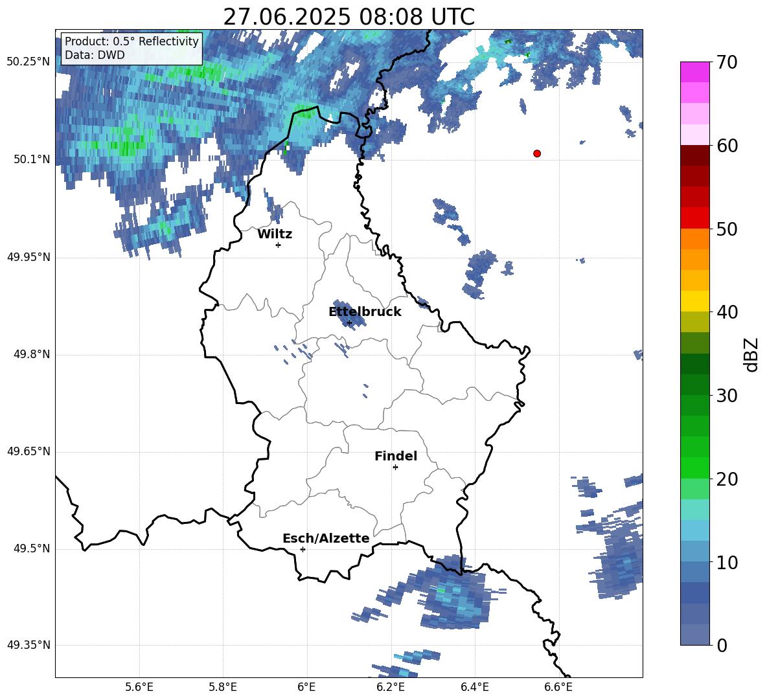
Task: Select the Esch/Alzette city label
Action: pos(326,538)
